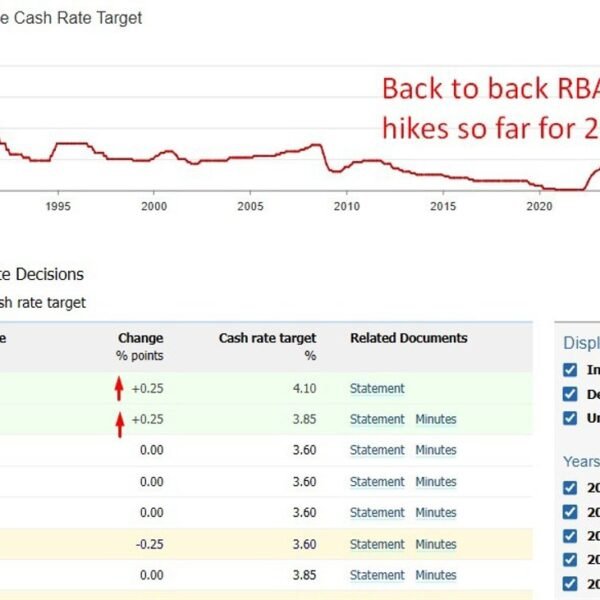This screenshot has width=600, height=600.
Task: Click the 3.85 value in the +0.25 row
Action: [305, 419]
